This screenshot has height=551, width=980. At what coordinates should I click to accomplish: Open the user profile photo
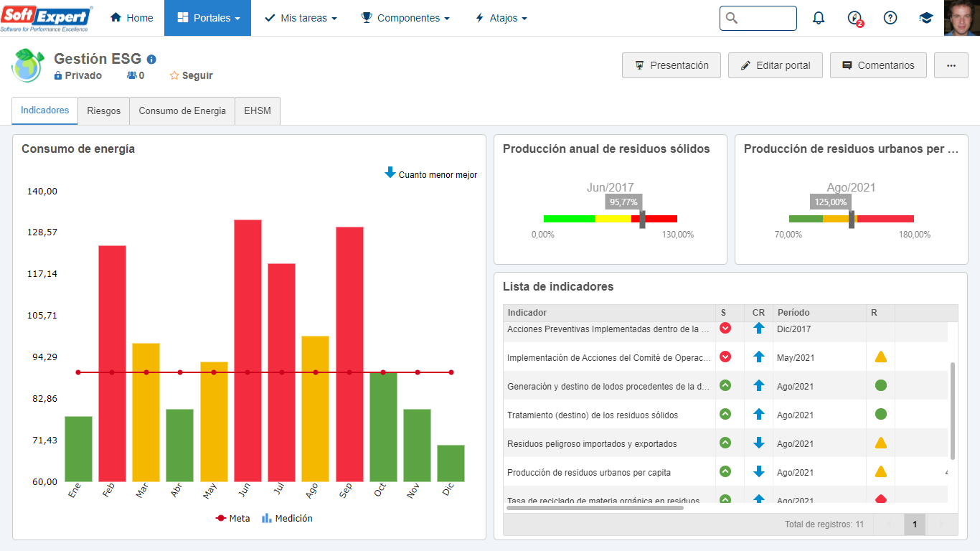[x=962, y=18]
